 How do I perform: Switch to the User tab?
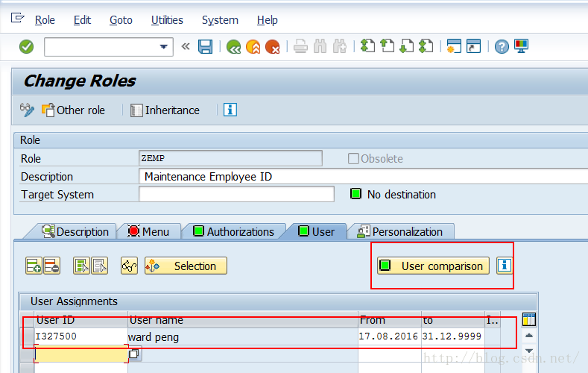click(316, 232)
